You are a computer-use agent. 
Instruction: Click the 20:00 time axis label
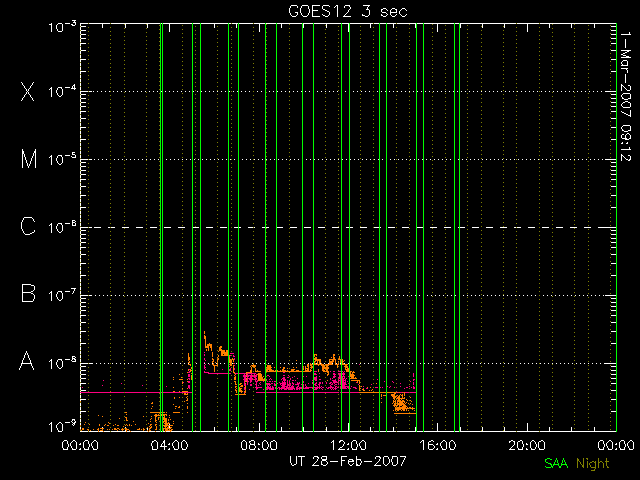527,444
